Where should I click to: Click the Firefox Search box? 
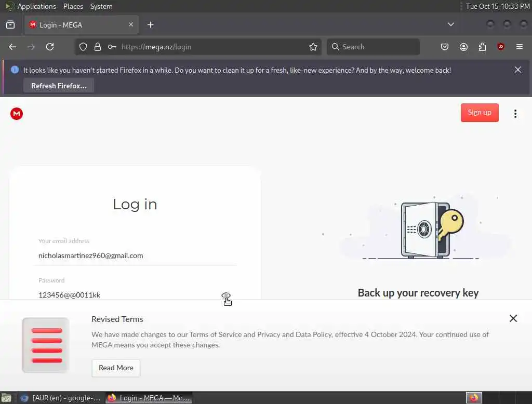(x=373, y=47)
